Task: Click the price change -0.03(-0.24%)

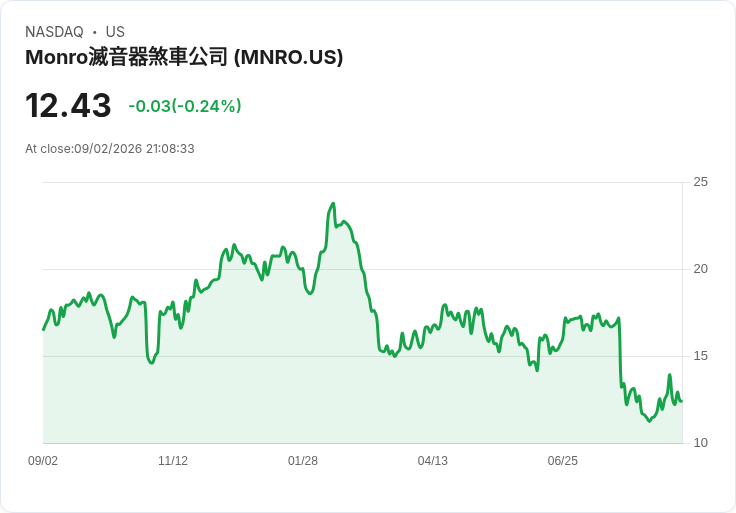Action: click(x=185, y=106)
